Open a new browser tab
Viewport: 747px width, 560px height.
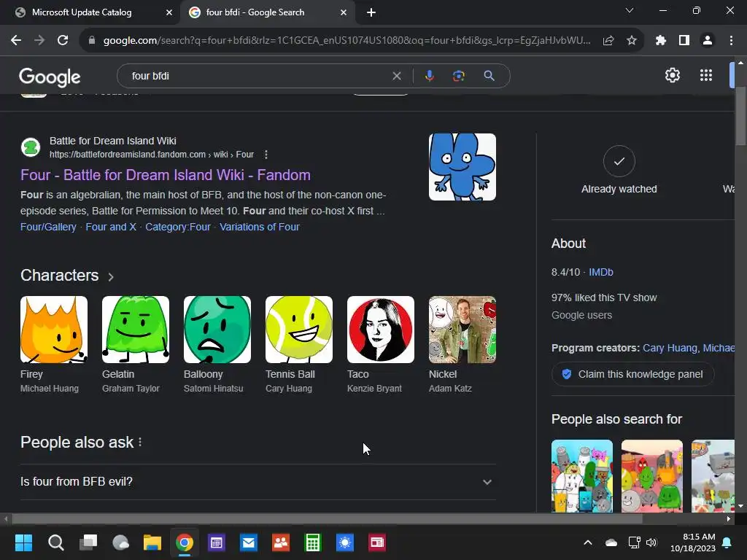pyautogui.click(x=371, y=12)
